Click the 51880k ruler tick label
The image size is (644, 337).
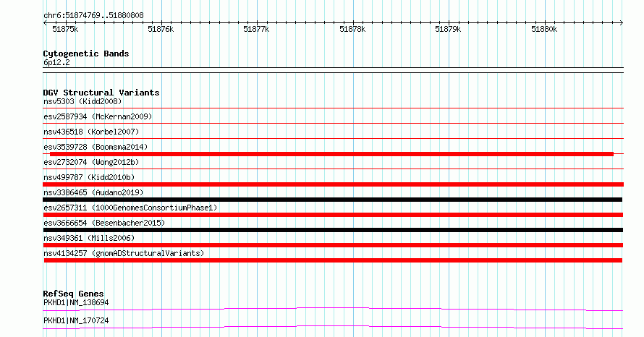coord(544,29)
